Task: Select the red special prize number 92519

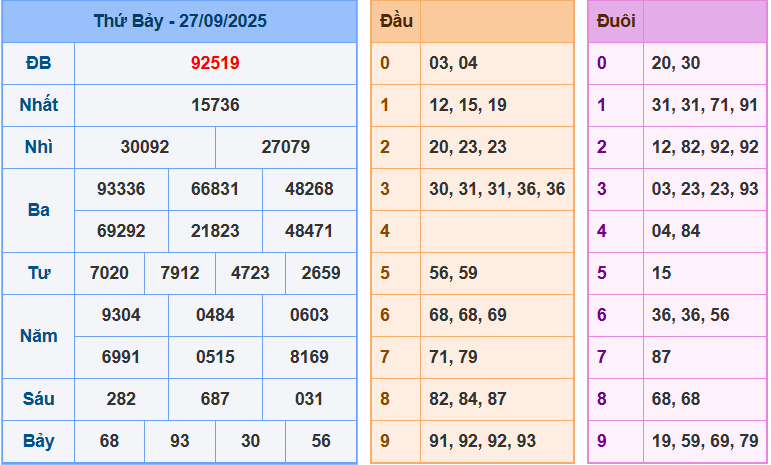Action: click(x=215, y=63)
